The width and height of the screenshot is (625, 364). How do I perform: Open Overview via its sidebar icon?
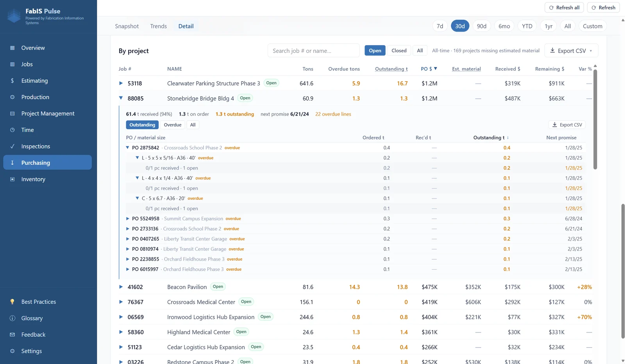(x=12, y=48)
